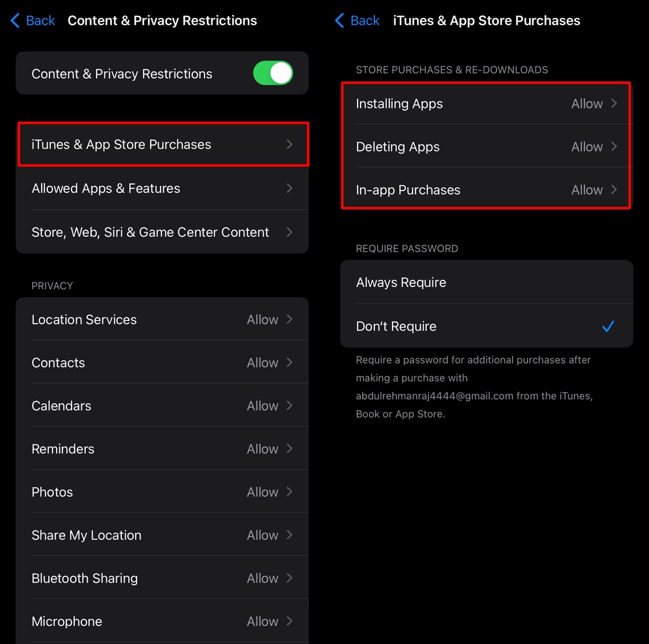Viewport: 649px width, 644px height.
Task: Click chevron next to Reminders
Action: tap(290, 449)
